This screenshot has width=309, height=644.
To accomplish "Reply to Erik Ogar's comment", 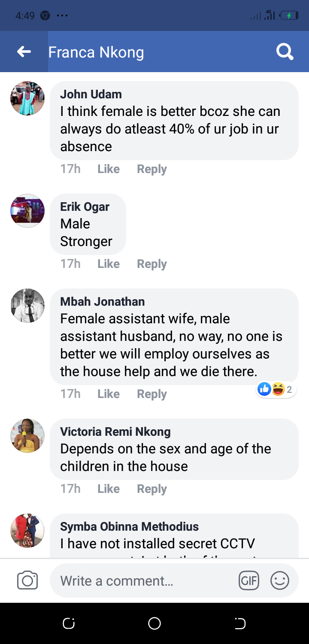I will tap(151, 264).
